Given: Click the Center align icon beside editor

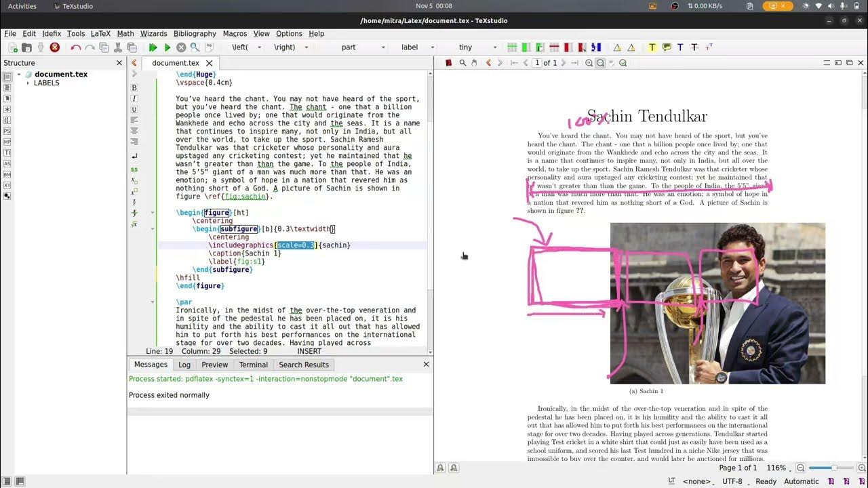Looking at the screenshot, I should (134, 131).
